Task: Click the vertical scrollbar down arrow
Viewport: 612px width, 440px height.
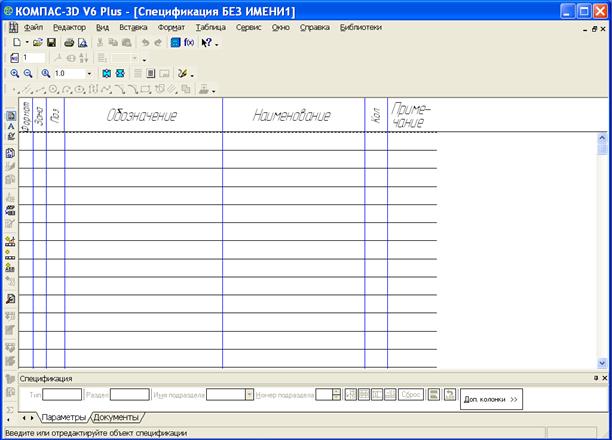Action: point(603,363)
